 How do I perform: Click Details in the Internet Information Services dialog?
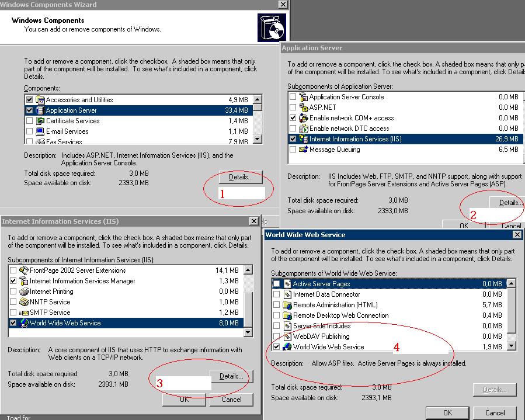[x=231, y=376]
